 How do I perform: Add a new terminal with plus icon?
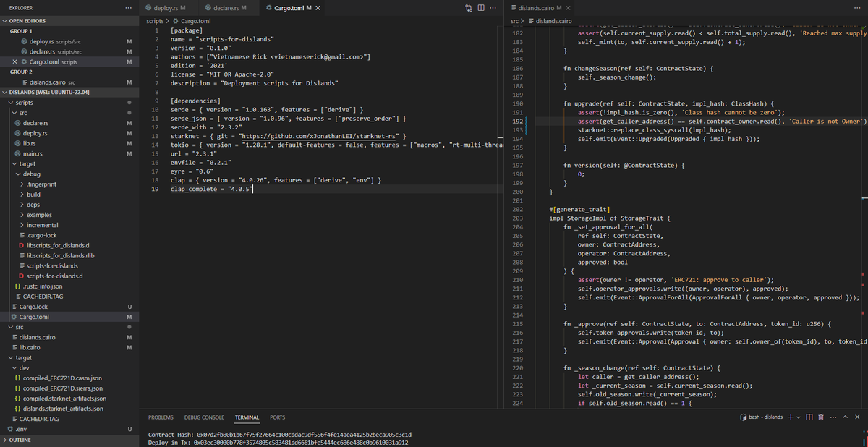click(x=790, y=417)
